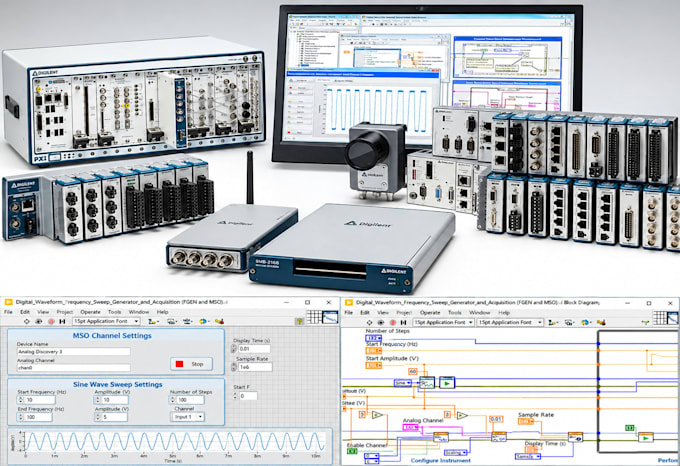Select orange 60 constant in block diagram

[413, 371]
